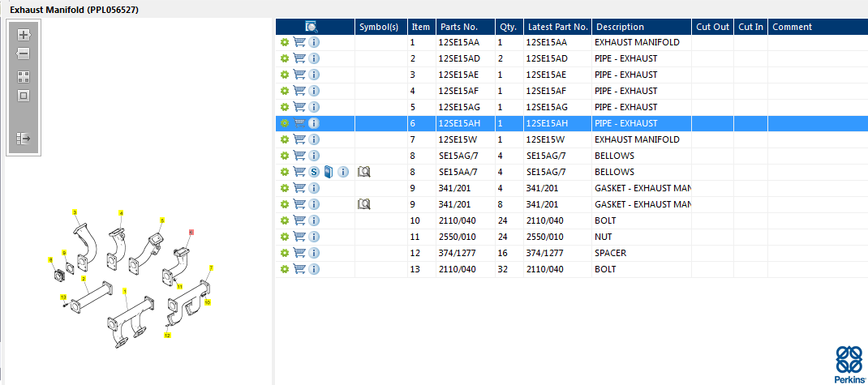Add gasket 341/201 quantity 4 to cart
This screenshot has width=868, height=385.
pos(299,188)
